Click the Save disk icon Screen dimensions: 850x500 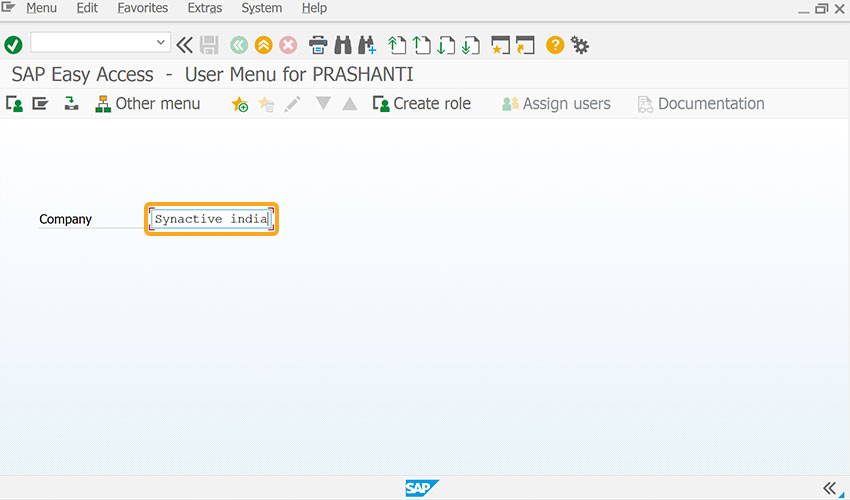tap(209, 45)
